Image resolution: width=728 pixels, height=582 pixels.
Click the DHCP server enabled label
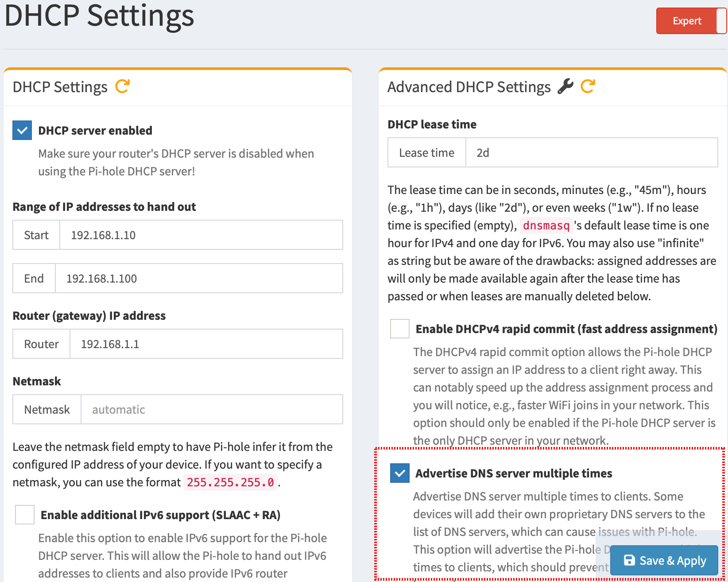95,131
